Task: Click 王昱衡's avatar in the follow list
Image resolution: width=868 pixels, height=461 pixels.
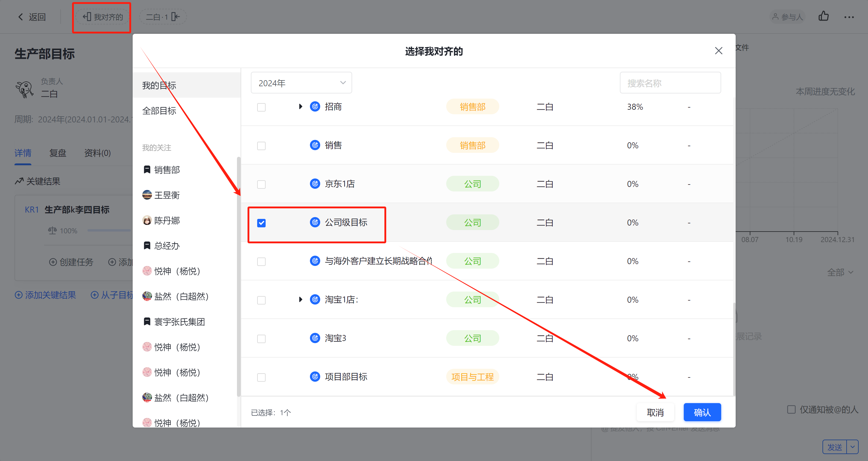Action: pyautogui.click(x=147, y=195)
